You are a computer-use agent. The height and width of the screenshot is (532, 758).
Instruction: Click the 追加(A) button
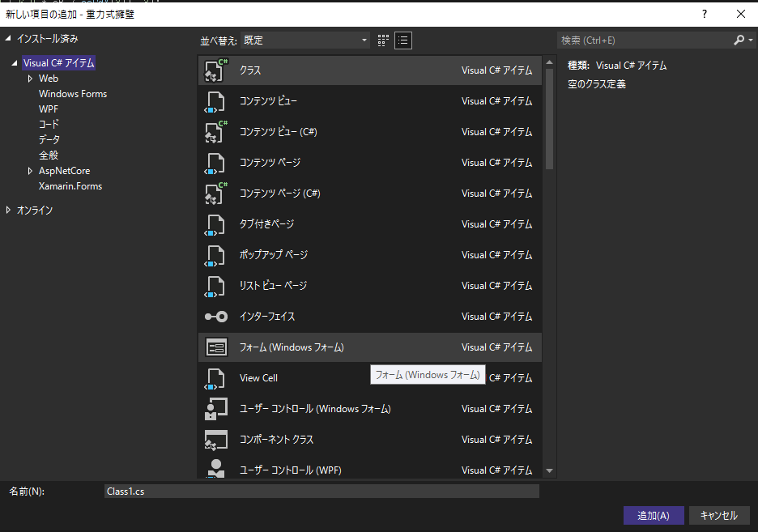pos(654,516)
